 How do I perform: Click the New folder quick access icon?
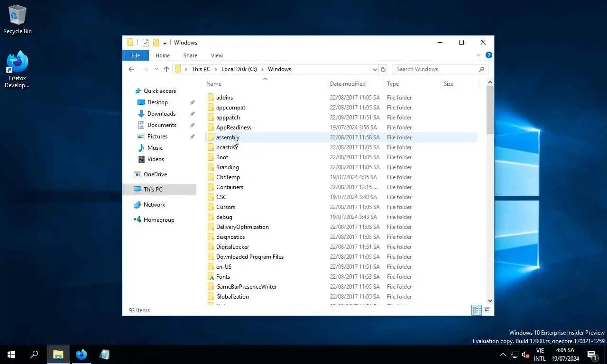(x=156, y=43)
